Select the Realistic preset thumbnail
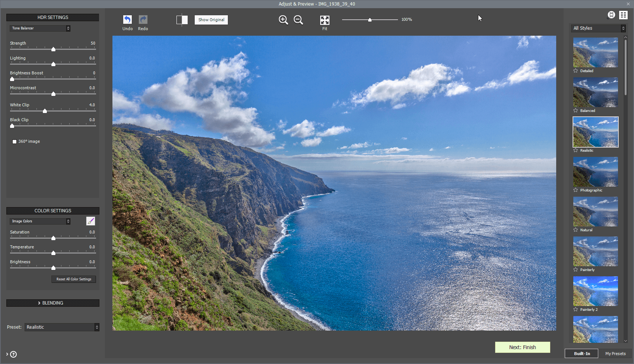 click(595, 132)
